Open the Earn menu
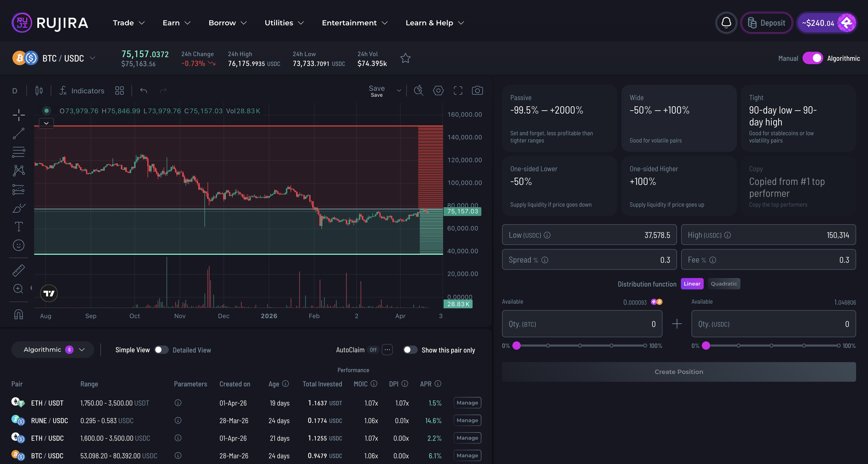The image size is (868, 464). 176,23
